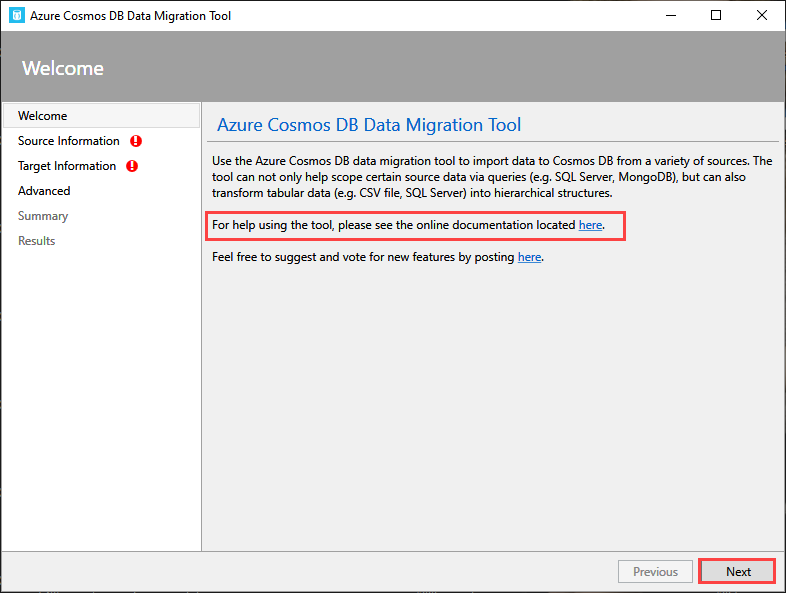This screenshot has height=593, width=786.
Task: Maximize the Data Migration Tool window
Action: 716,16
